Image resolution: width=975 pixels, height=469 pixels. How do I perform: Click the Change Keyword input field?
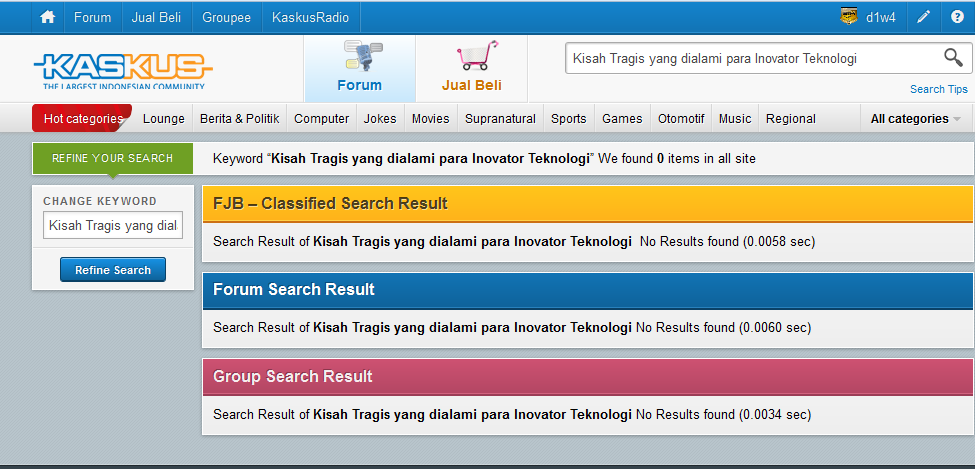click(x=113, y=225)
